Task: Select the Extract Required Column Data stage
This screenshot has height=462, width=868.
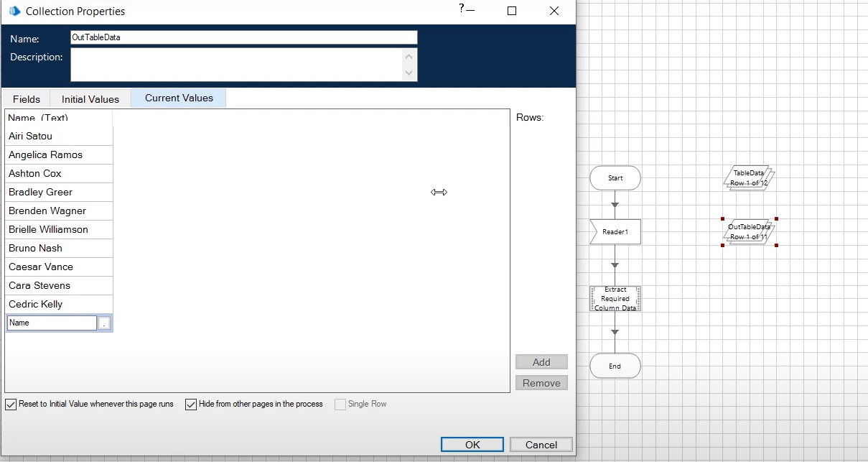Action: coord(615,298)
